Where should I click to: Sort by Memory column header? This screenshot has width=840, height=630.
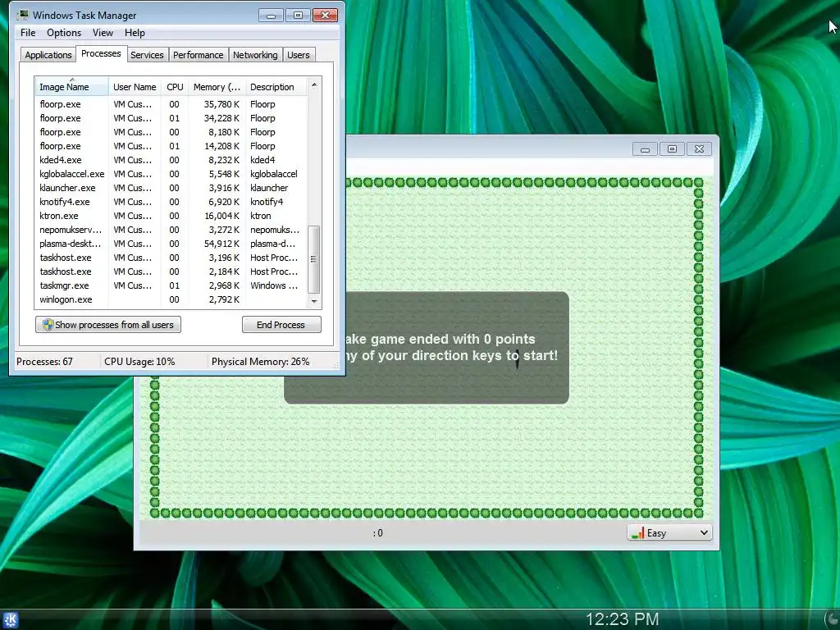(217, 87)
